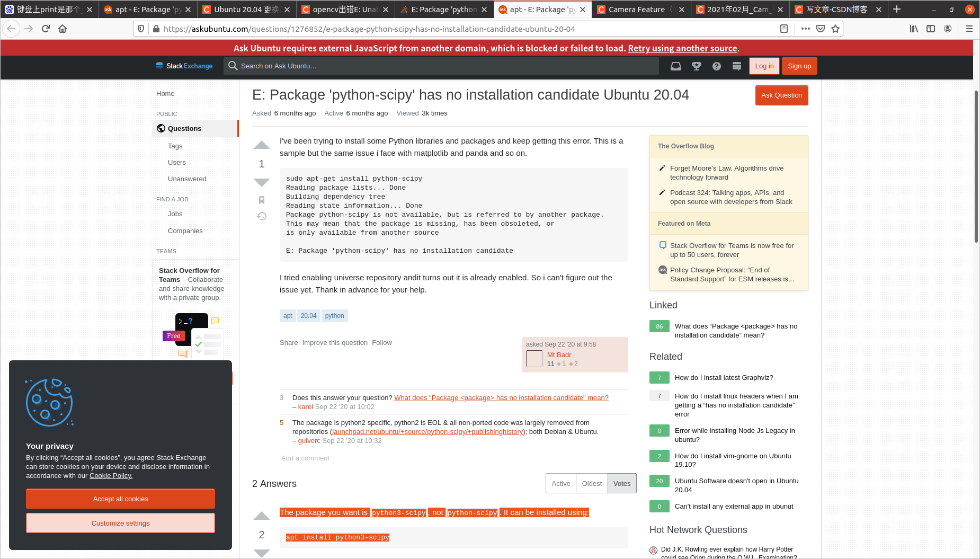Sort answers by Oldest
This screenshot has height=559, width=980.
pyautogui.click(x=592, y=483)
